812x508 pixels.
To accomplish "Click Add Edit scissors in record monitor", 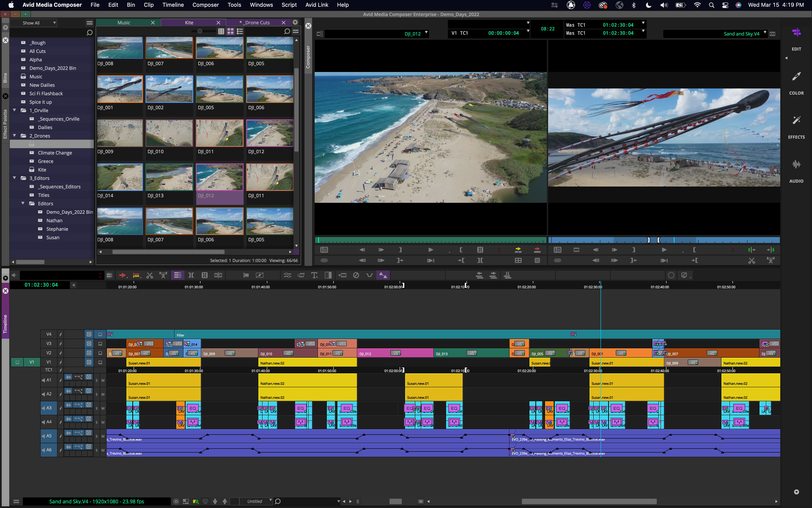I will click(752, 260).
